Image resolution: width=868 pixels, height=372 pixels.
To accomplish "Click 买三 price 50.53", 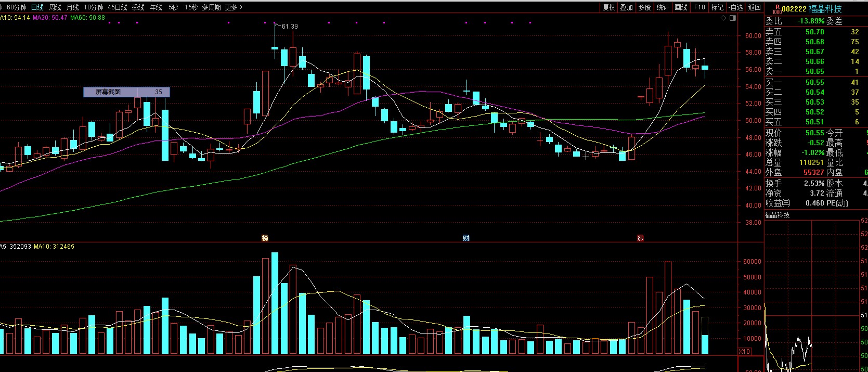I will (814, 102).
